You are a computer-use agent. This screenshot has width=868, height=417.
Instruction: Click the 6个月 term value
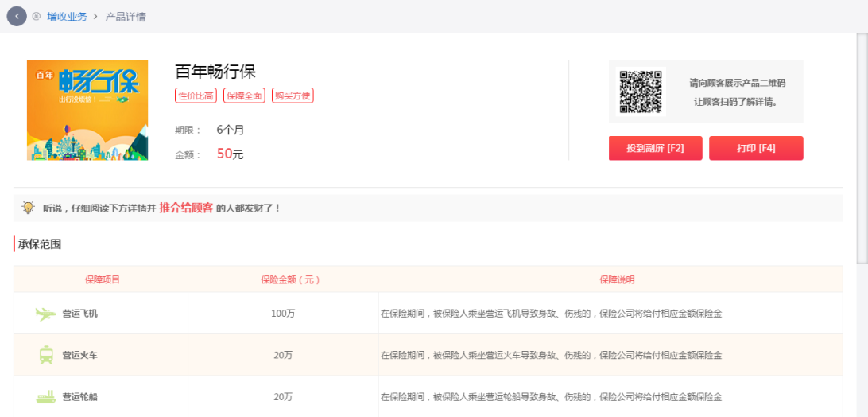point(231,131)
